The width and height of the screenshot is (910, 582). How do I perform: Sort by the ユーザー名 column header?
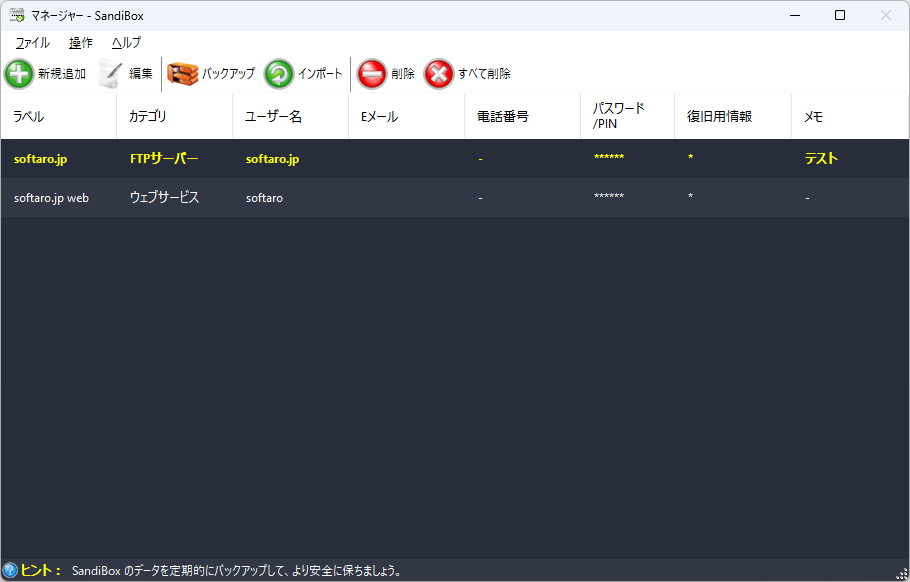click(x=290, y=116)
